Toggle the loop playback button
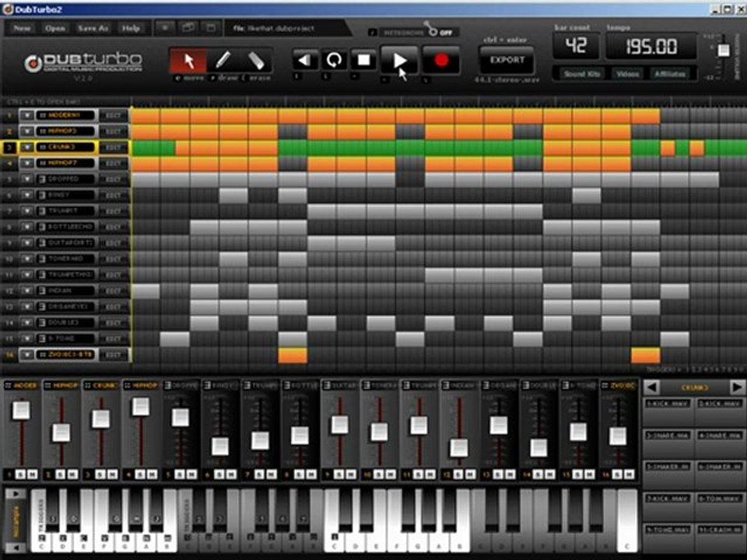 point(334,60)
